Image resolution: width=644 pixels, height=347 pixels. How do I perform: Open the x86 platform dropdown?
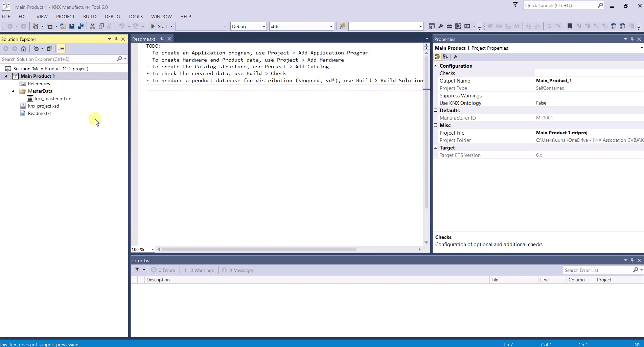(x=331, y=26)
